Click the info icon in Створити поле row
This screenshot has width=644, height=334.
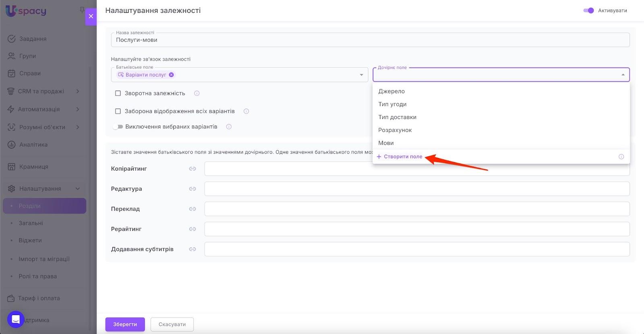click(x=621, y=157)
